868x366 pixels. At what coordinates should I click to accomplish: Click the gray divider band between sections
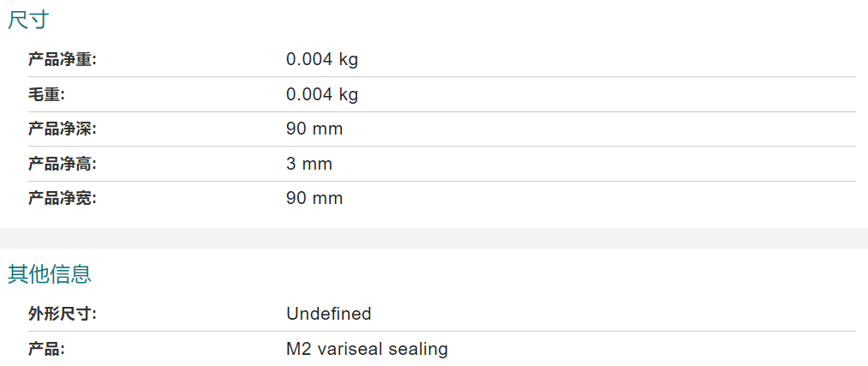pos(434,238)
